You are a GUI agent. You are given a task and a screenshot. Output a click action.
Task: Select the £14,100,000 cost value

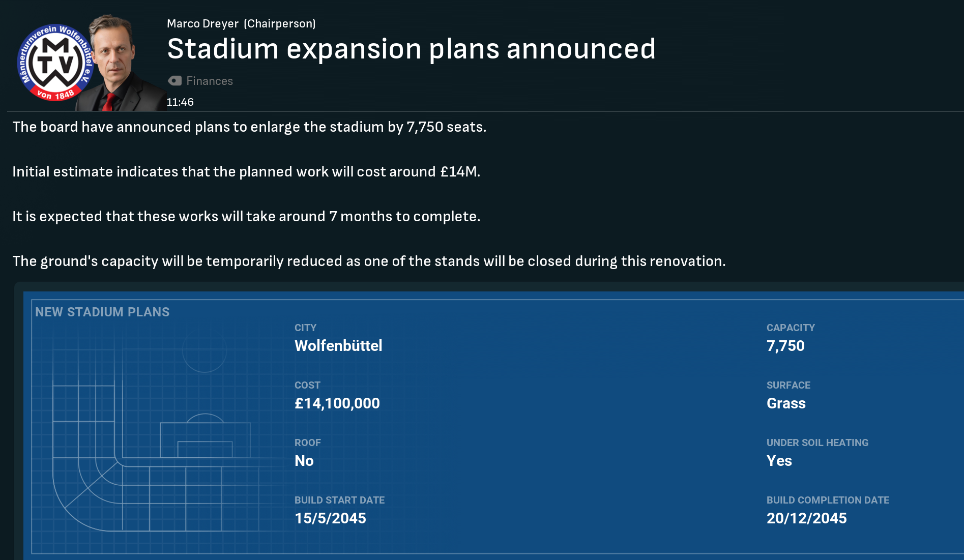[337, 403]
